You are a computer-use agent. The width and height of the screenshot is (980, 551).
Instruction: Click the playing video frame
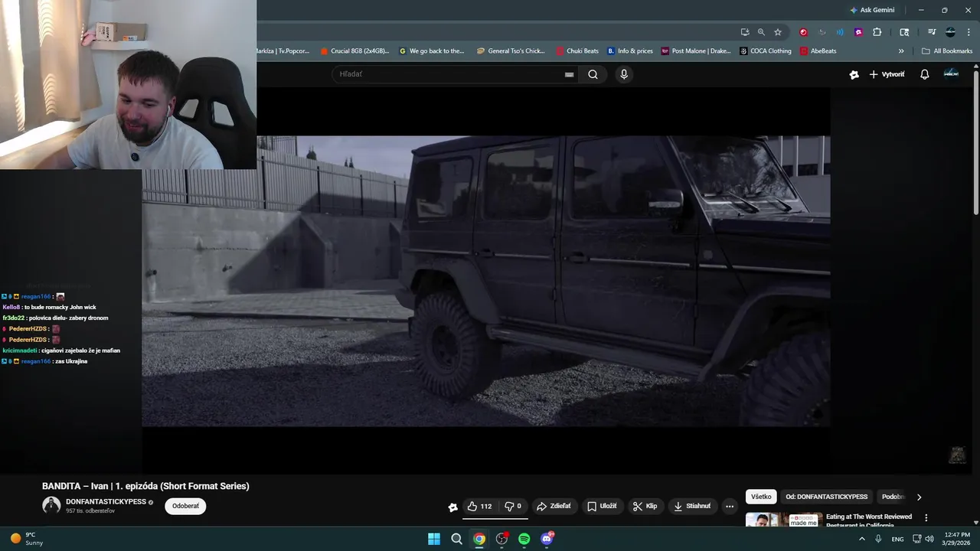pyautogui.click(x=486, y=281)
